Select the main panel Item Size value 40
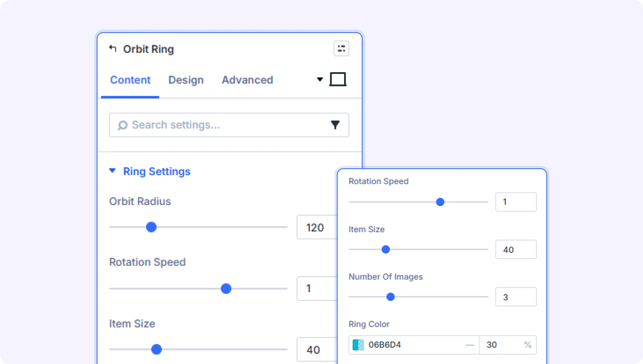 [x=317, y=350]
